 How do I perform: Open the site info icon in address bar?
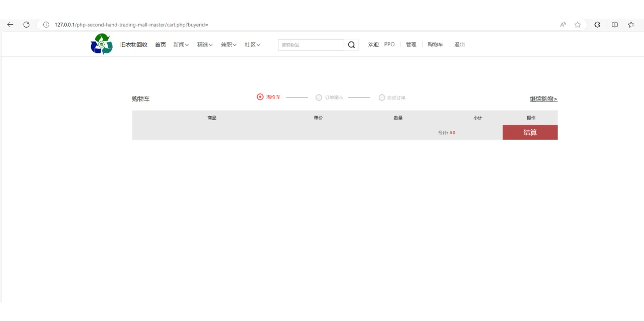pyautogui.click(x=46, y=24)
